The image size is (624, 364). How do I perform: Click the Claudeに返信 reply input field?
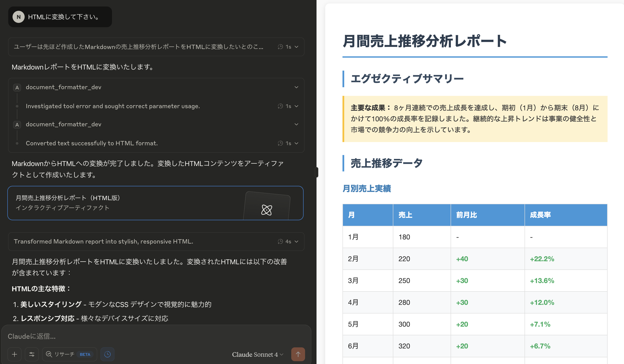point(99,336)
